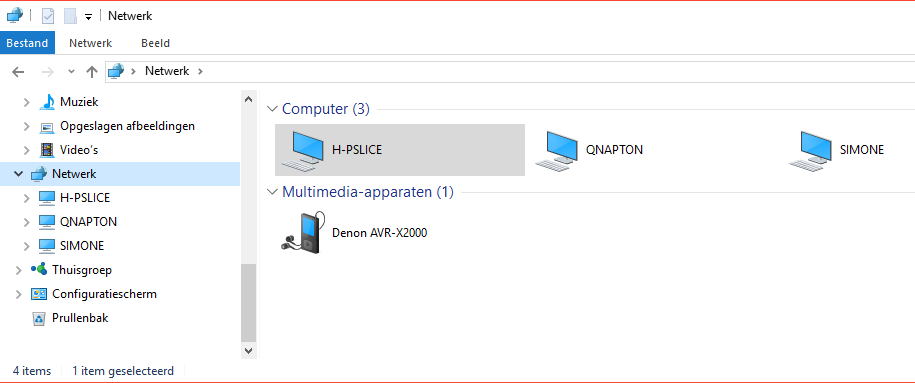Collapse the Netwerk tree node
Image resolution: width=915 pixels, height=383 pixels.
pos(18,174)
